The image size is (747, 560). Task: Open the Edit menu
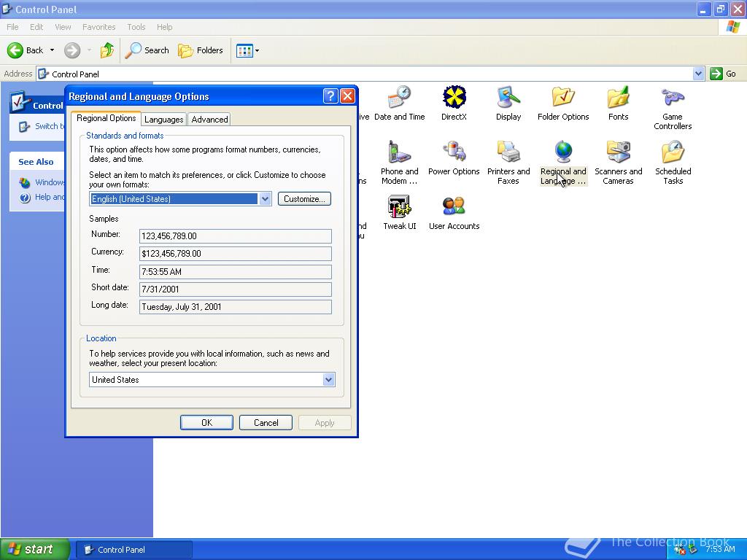(36, 27)
